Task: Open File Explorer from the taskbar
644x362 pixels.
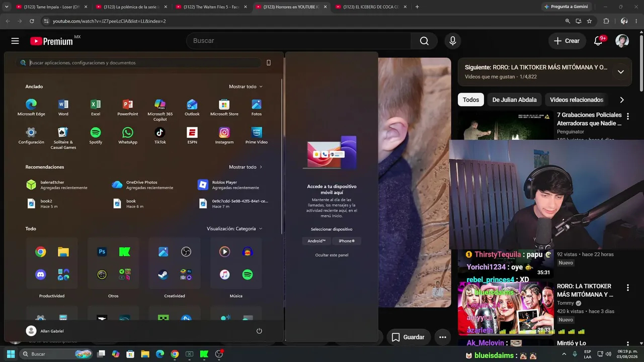Action: coord(145,354)
